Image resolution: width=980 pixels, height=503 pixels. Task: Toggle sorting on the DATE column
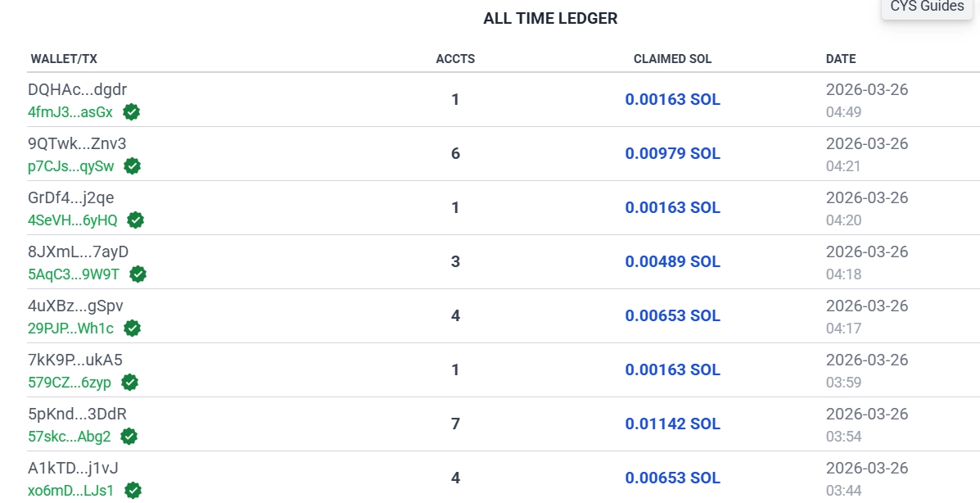[x=842, y=58]
